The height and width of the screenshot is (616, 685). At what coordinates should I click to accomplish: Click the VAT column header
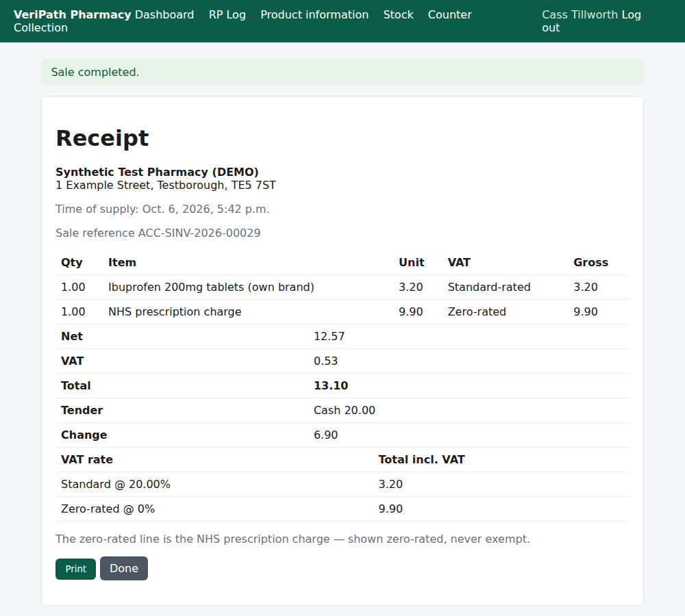pyautogui.click(x=459, y=262)
